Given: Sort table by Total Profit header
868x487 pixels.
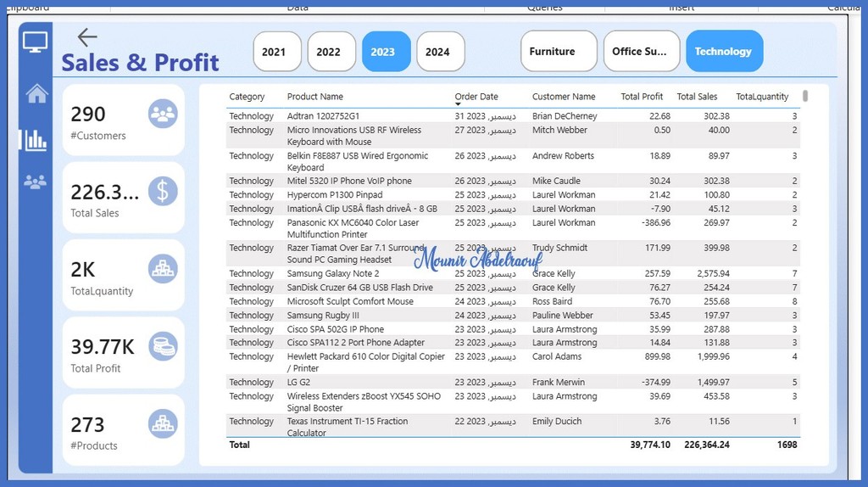Looking at the screenshot, I should coord(642,97).
